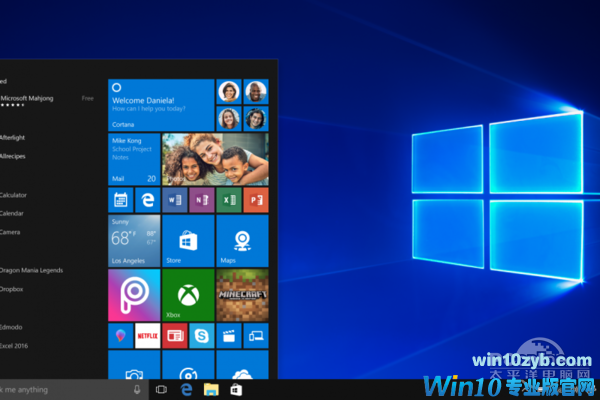Image resolution: width=600 pixels, height=400 pixels.
Task: Open Allrecipes from the app list
Action: pyautogui.click(x=13, y=156)
